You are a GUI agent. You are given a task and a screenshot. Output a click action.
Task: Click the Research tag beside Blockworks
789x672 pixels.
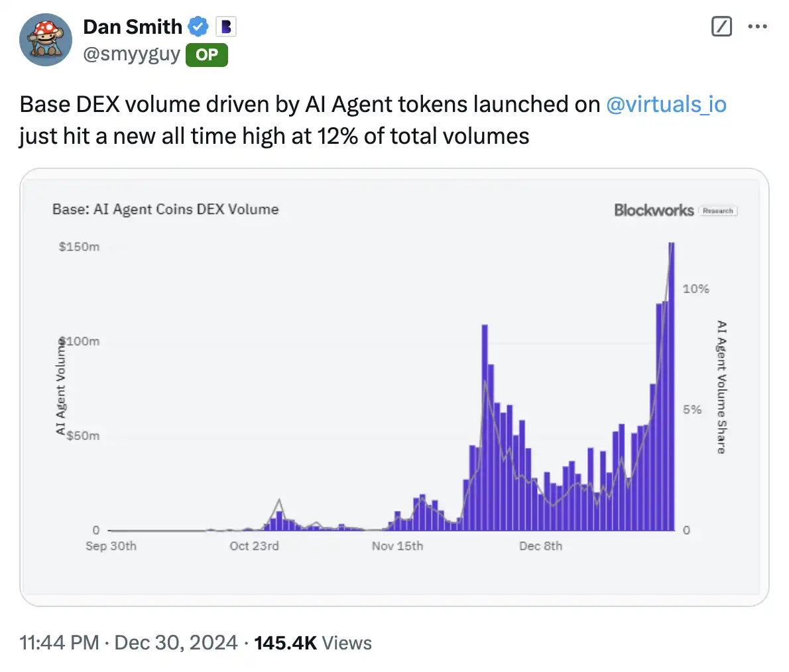pyautogui.click(x=718, y=211)
